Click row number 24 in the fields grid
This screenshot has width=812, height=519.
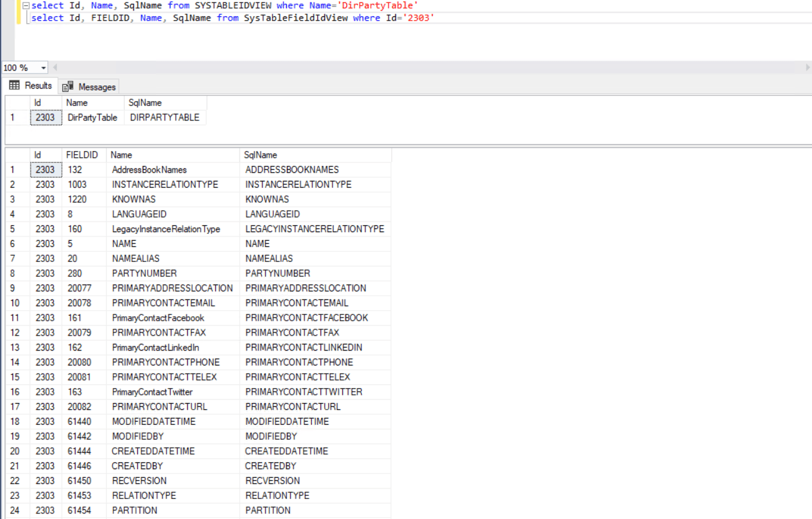(x=13, y=510)
